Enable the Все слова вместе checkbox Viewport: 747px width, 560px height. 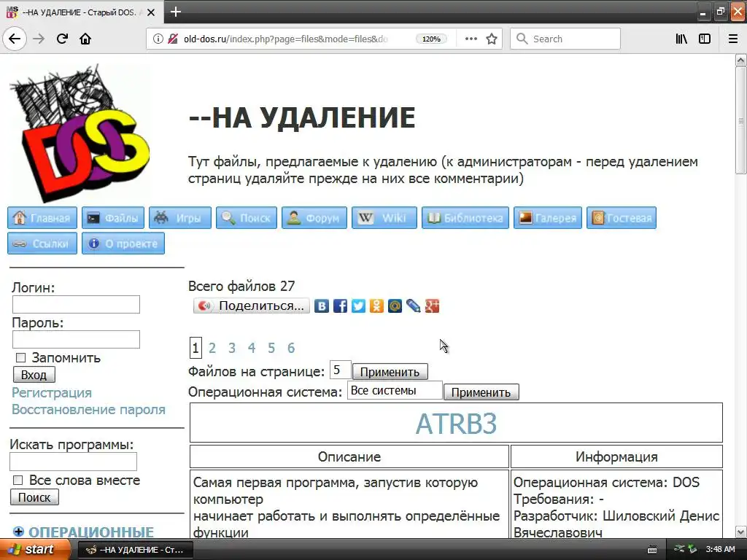(18, 480)
